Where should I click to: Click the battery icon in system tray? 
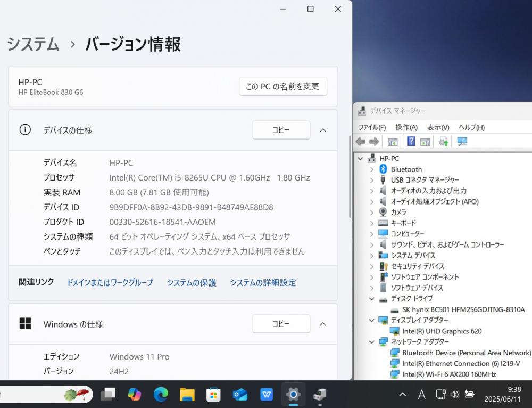coord(469,394)
